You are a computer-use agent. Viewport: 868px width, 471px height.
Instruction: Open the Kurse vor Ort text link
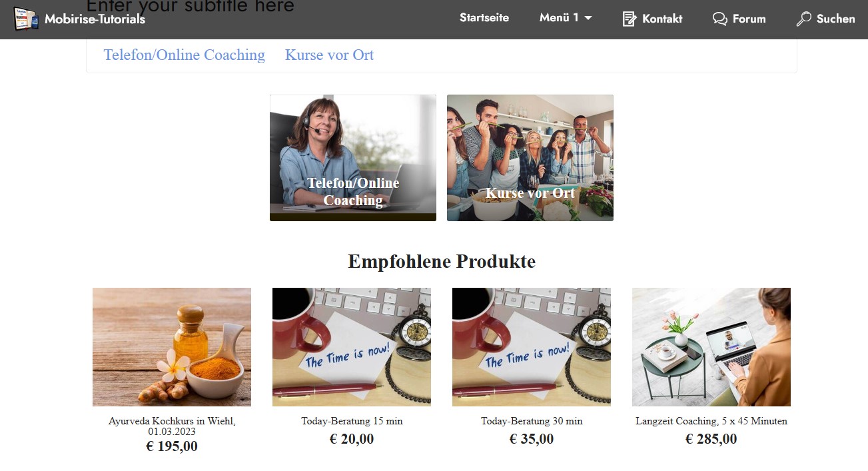coord(330,55)
